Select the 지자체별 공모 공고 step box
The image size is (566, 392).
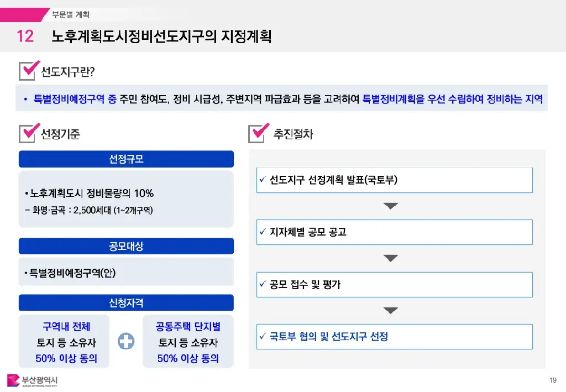click(x=394, y=232)
